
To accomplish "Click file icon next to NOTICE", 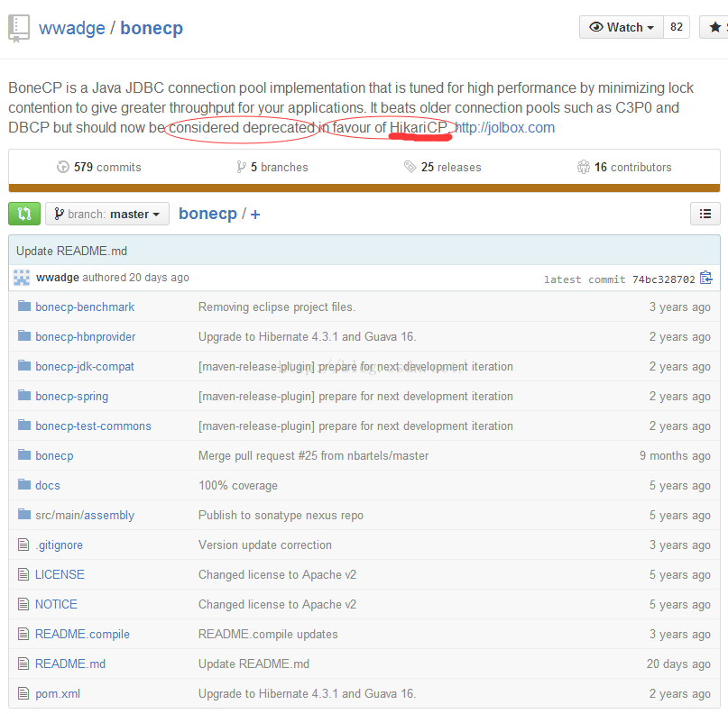I will [x=23, y=604].
